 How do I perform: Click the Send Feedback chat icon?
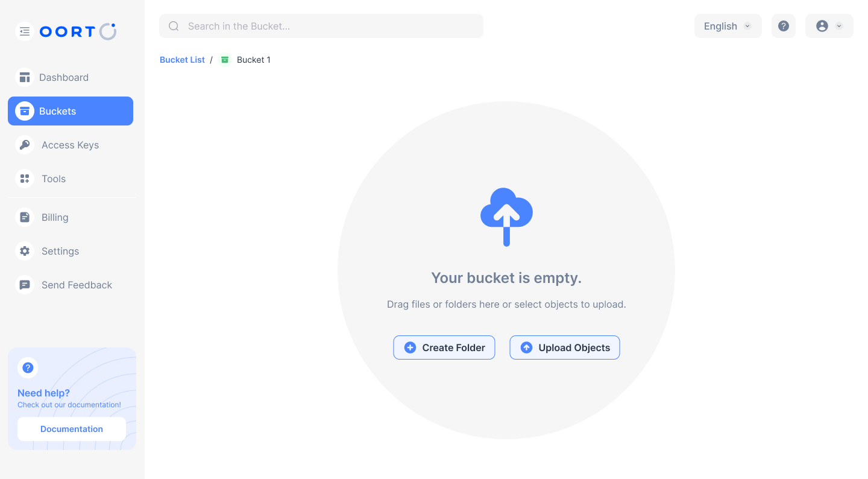tap(25, 285)
